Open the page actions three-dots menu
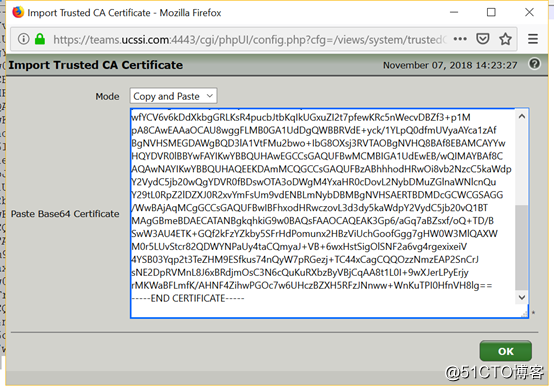This screenshot has height=391, width=554. tap(460, 39)
